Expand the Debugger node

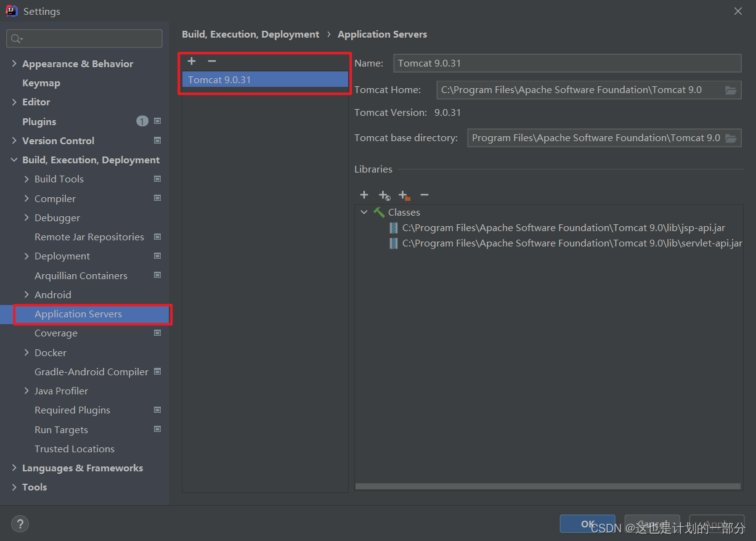point(26,218)
